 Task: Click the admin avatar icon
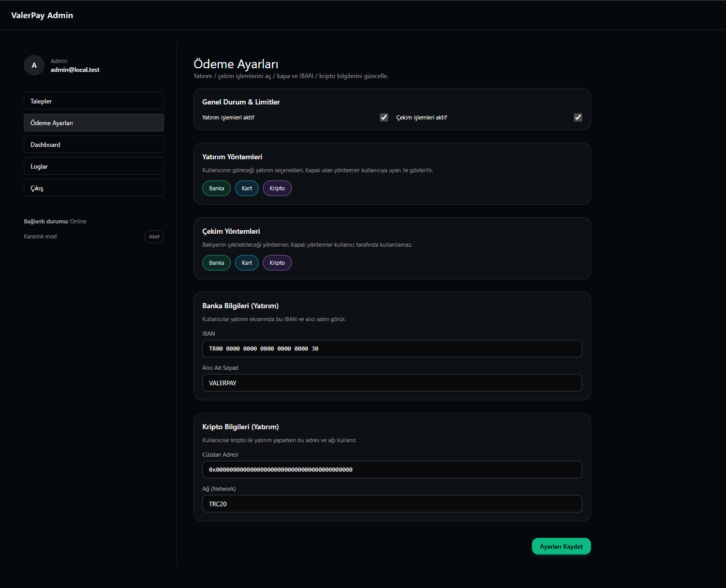(x=34, y=65)
